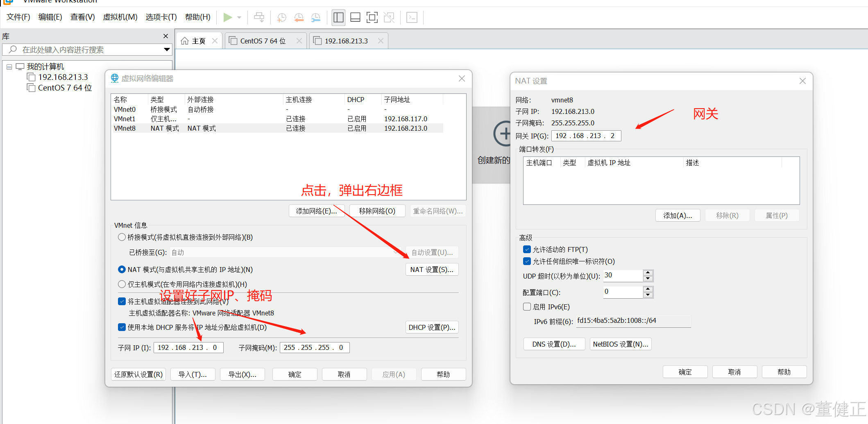This screenshot has height=424, width=868.
Task: Click unity mode toolbar icon
Action: [389, 17]
